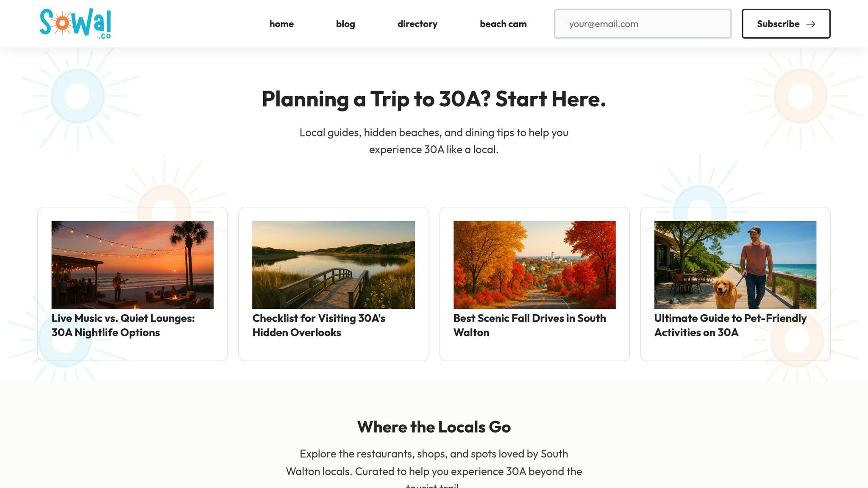Open the home menu item
The image size is (868, 488).
pos(281,24)
